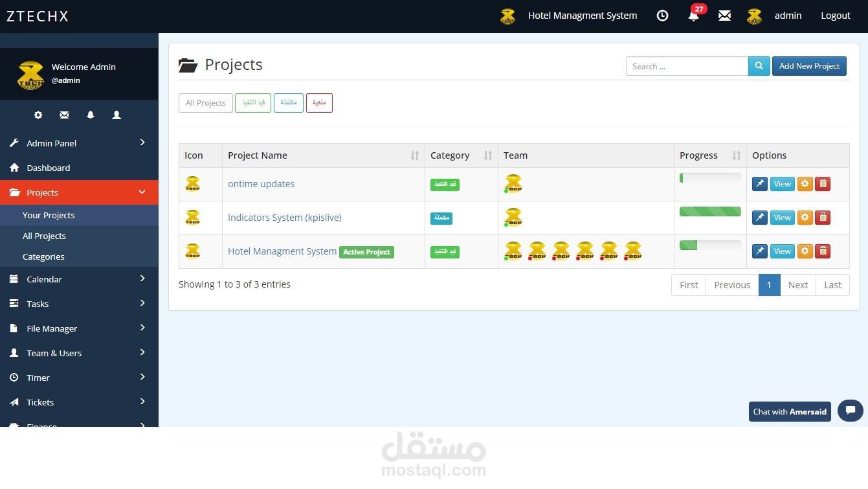Open settings for ontime updates project
This screenshot has width=868, height=489.
pyautogui.click(x=805, y=184)
